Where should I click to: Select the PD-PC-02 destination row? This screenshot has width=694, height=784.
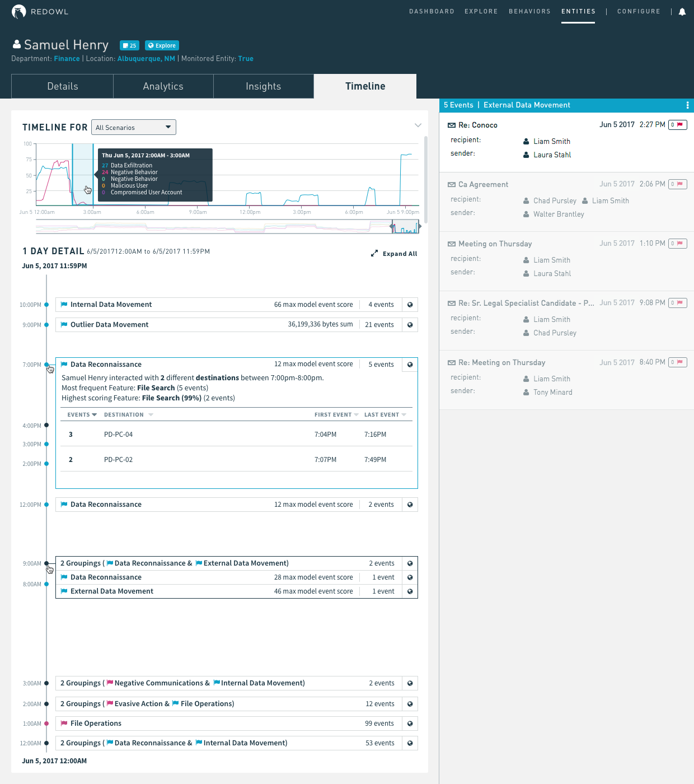click(236, 460)
